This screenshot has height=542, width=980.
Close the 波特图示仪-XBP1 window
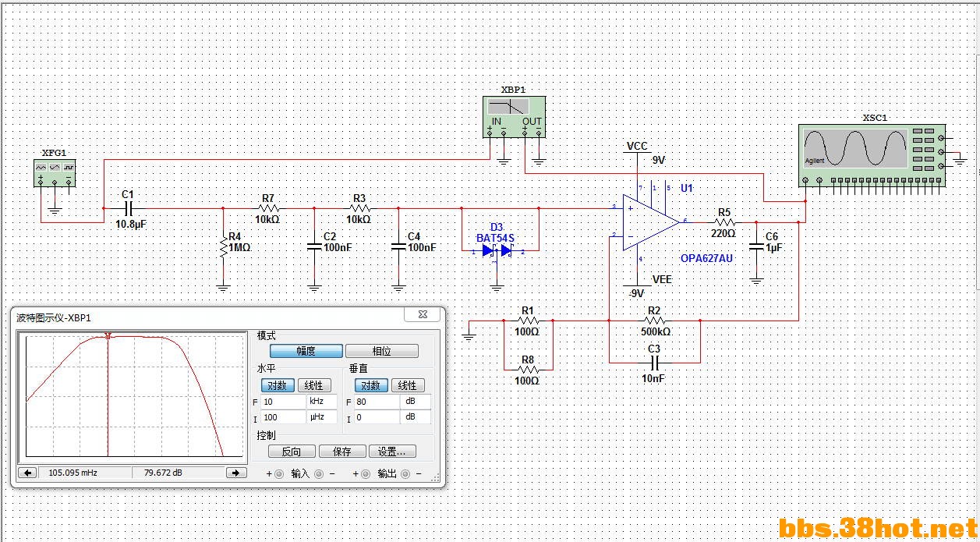coord(423,314)
